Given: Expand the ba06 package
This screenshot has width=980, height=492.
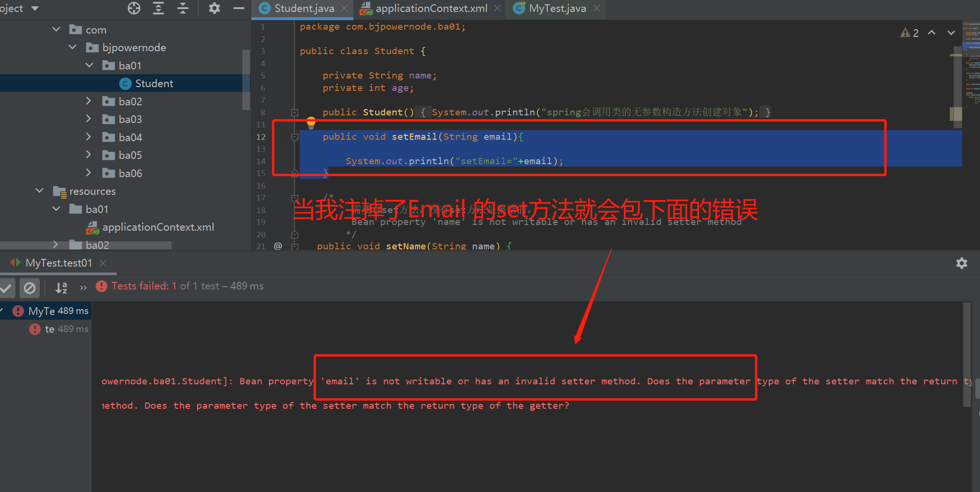Looking at the screenshot, I should coord(89,173).
